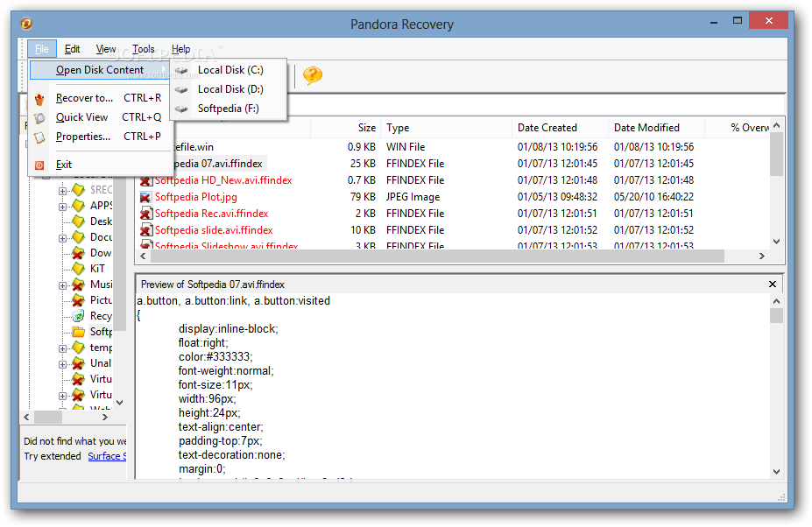
Task: Choose Recover to... menu entry
Action: point(100,98)
